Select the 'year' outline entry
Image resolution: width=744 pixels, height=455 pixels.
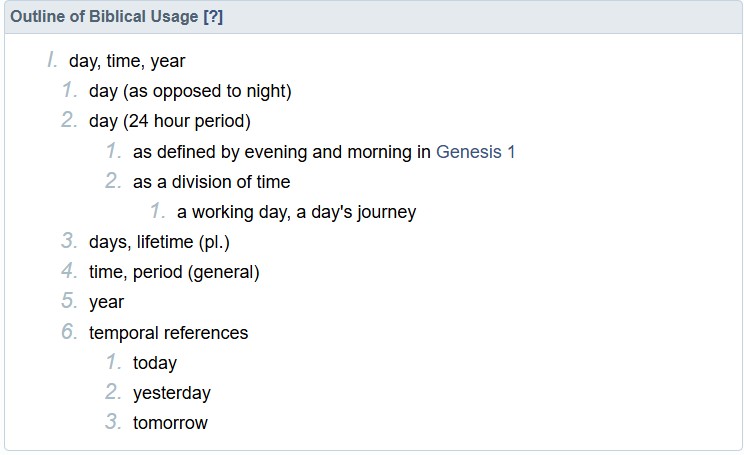click(106, 302)
